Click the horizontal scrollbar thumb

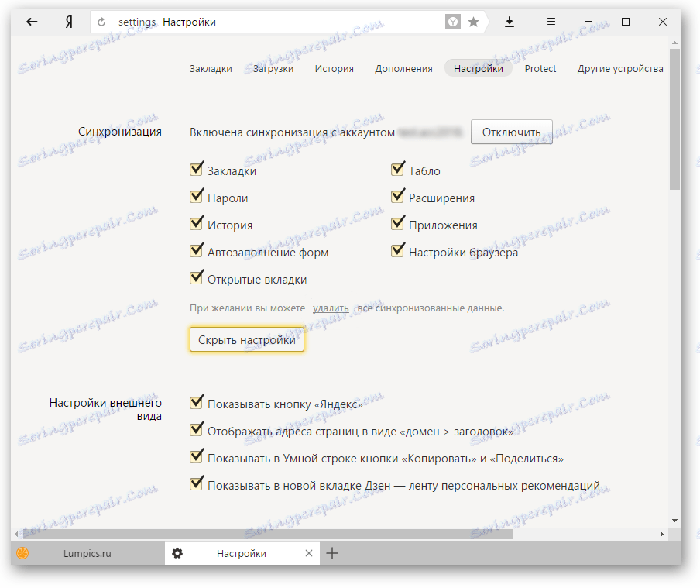pyautogui.click(x=267, y=534)
